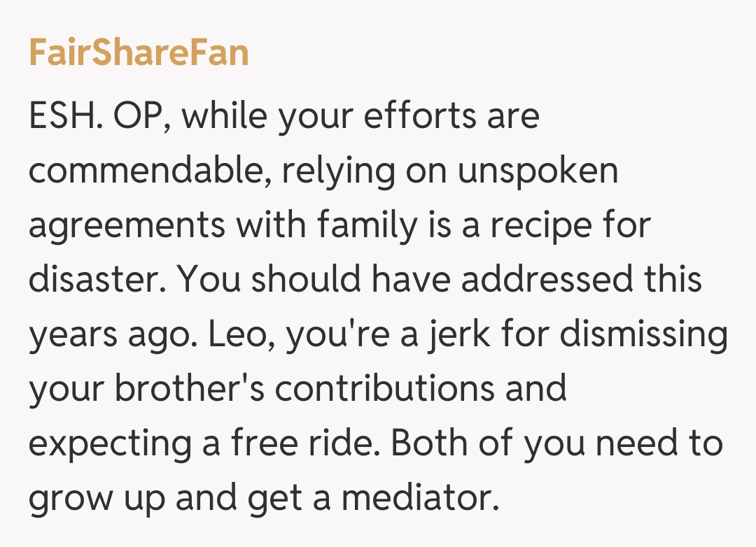Viewport: 756px width, 547px height.
Task: Click the word 'family' in the comment
Action: (x=367, y=225)
